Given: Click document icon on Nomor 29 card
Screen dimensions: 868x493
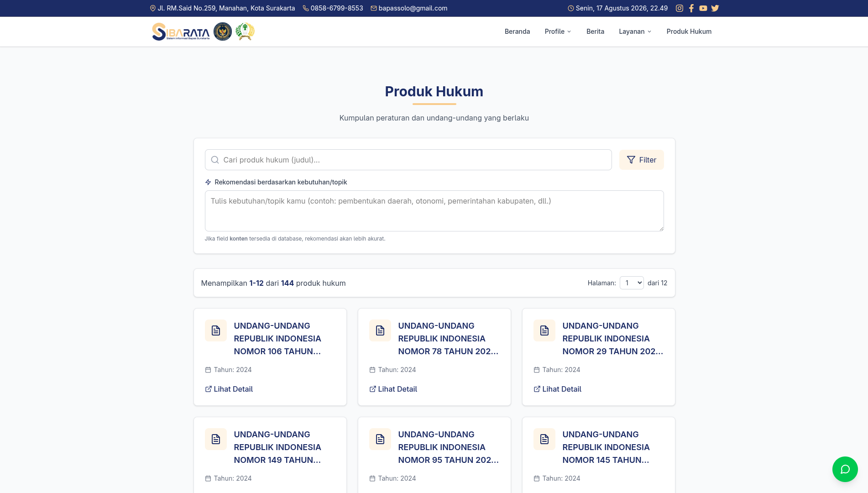Looking at the screenshot, I should [x=544, y=330].
